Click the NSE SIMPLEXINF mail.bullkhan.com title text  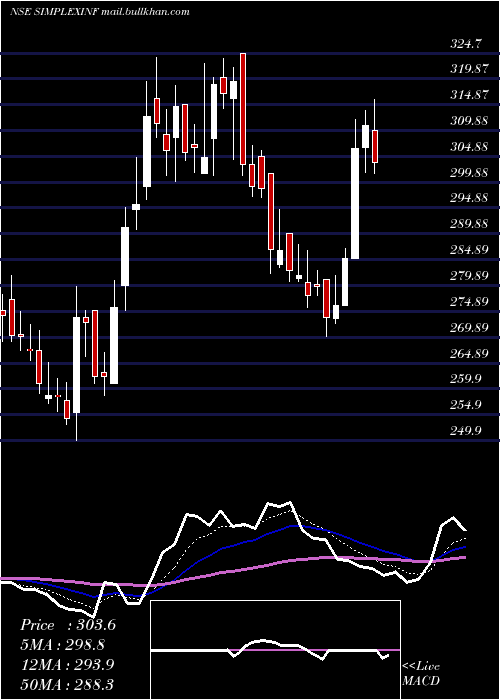click(x=100, y=12)
